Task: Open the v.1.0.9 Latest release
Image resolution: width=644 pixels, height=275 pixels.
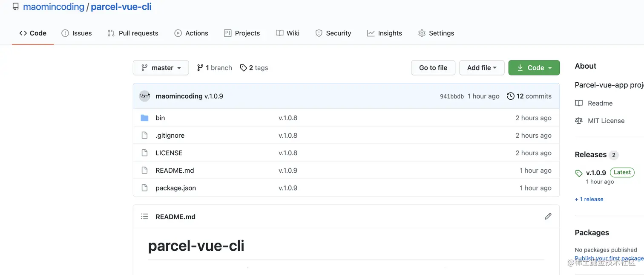Action: click(596, 173)
